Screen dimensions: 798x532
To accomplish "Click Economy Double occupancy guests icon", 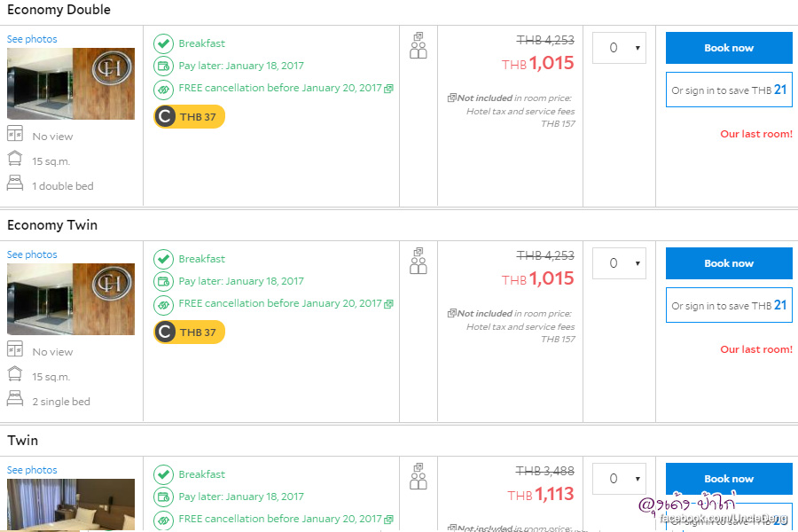I will tap(419, 46).
